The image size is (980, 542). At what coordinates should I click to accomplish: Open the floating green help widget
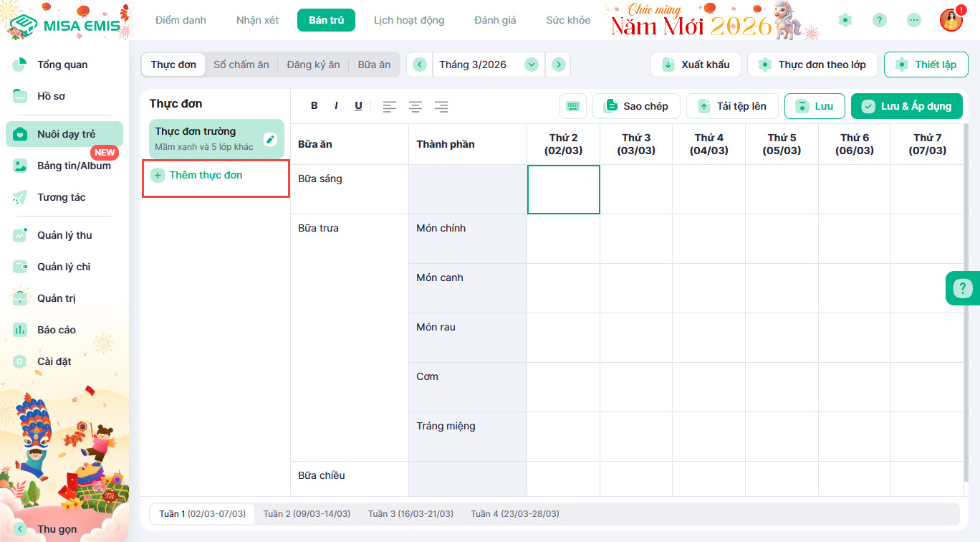click(961, 288)
